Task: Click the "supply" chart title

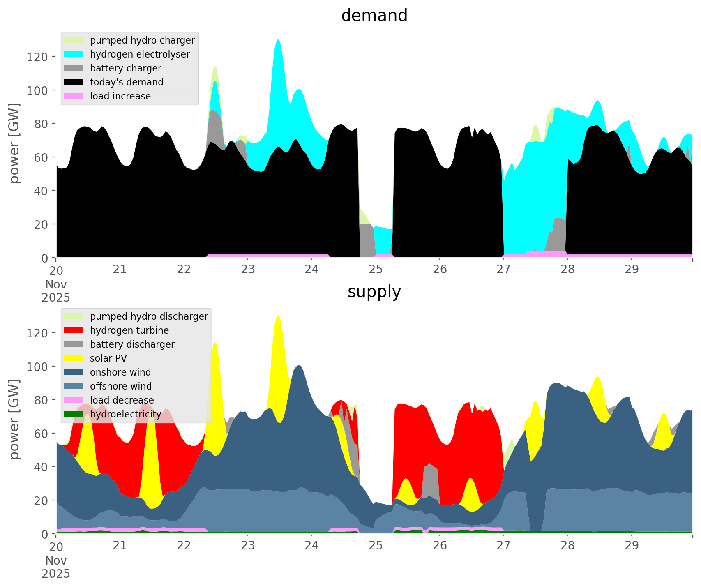Action: point(374,292)
